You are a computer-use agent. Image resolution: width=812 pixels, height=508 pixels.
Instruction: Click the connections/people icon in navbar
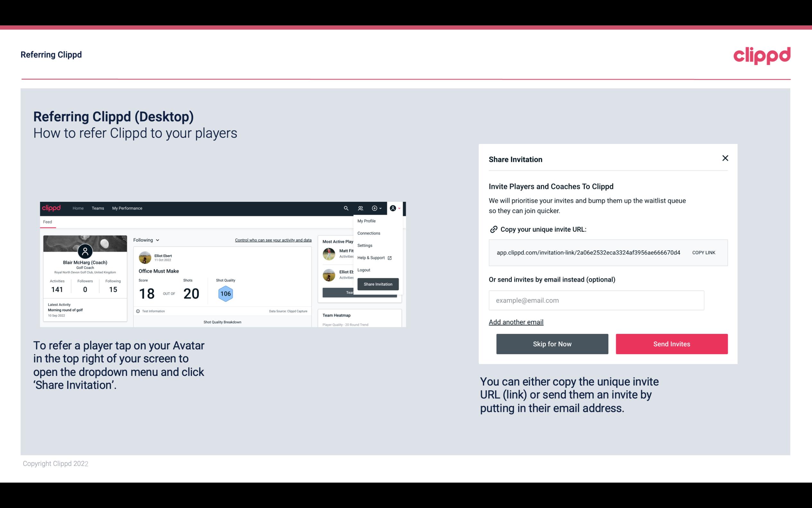[x=361, y=208]
